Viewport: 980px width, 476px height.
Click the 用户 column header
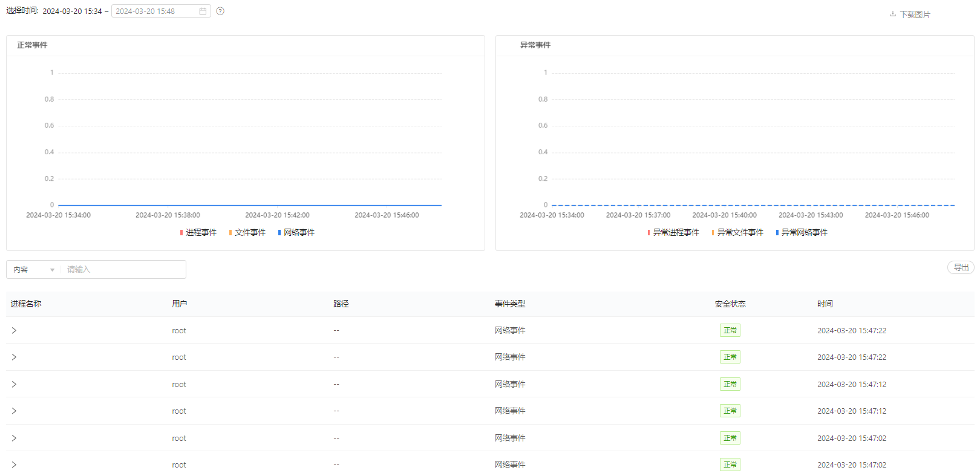(x=180, y=304)
